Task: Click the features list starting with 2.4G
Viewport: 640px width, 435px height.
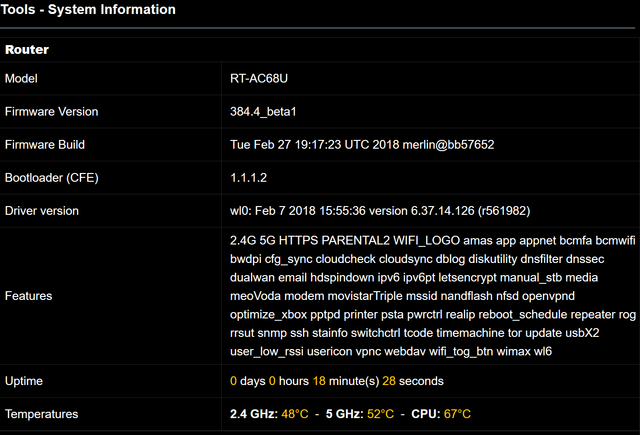Action: tap(432, 296)
